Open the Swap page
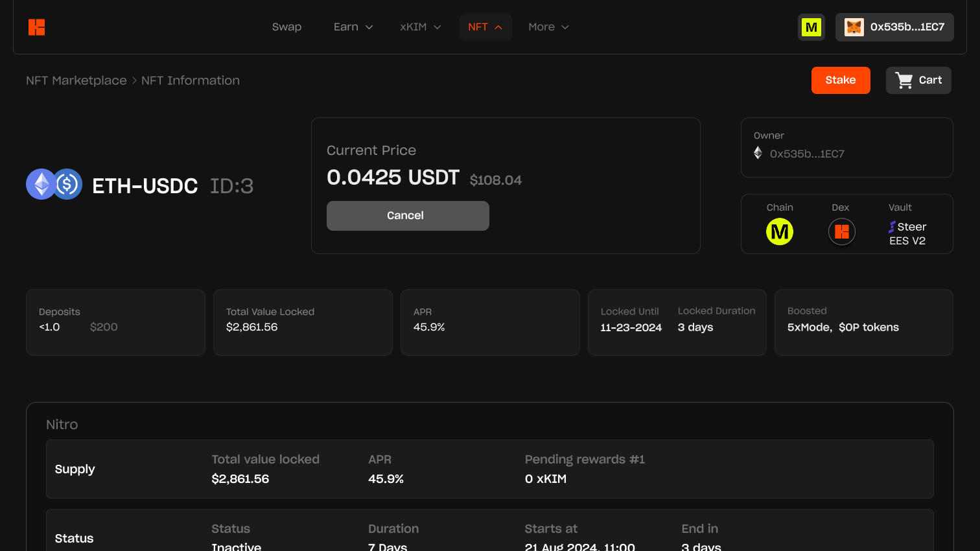Viewport: 980px width, 551px height. (286, 27)
